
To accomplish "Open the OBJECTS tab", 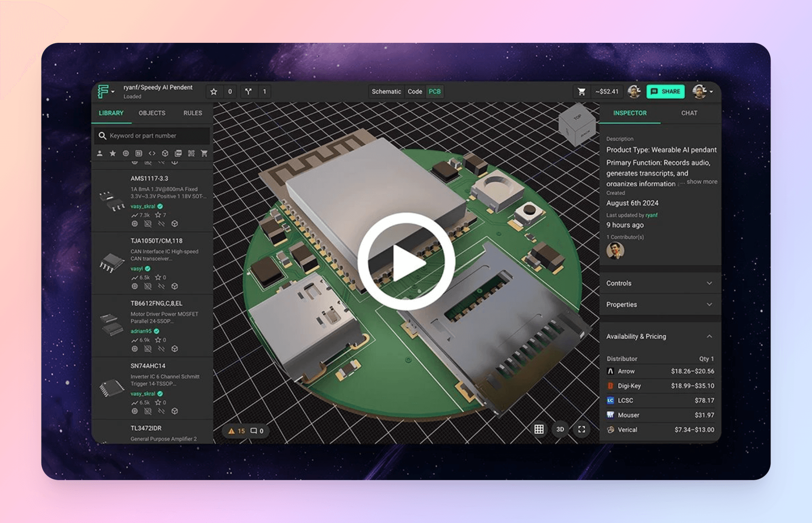I will 152,113.
